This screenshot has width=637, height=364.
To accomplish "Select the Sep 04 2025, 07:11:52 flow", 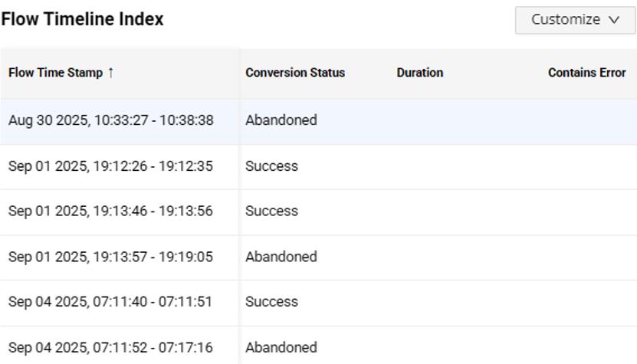I will coord(111,347).
